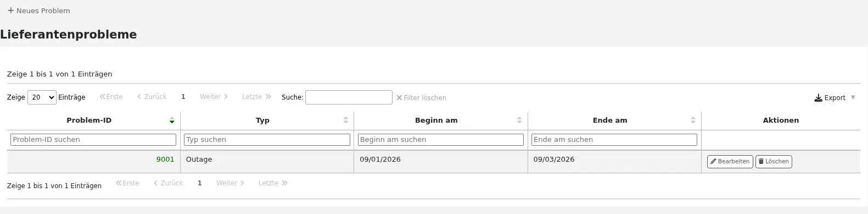The image size is (868, 214).
Task: Click the Export download icon
Action: (818, 98)
